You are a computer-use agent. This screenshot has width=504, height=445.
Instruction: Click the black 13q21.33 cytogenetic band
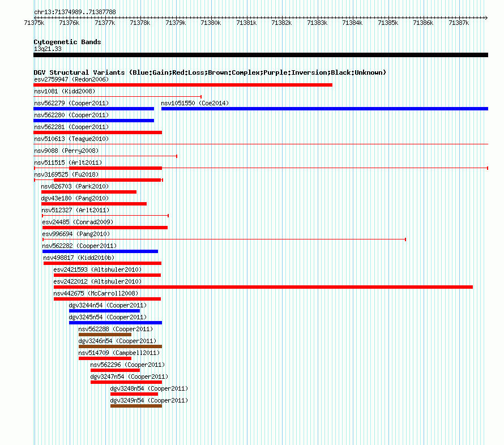click(260, 55)
